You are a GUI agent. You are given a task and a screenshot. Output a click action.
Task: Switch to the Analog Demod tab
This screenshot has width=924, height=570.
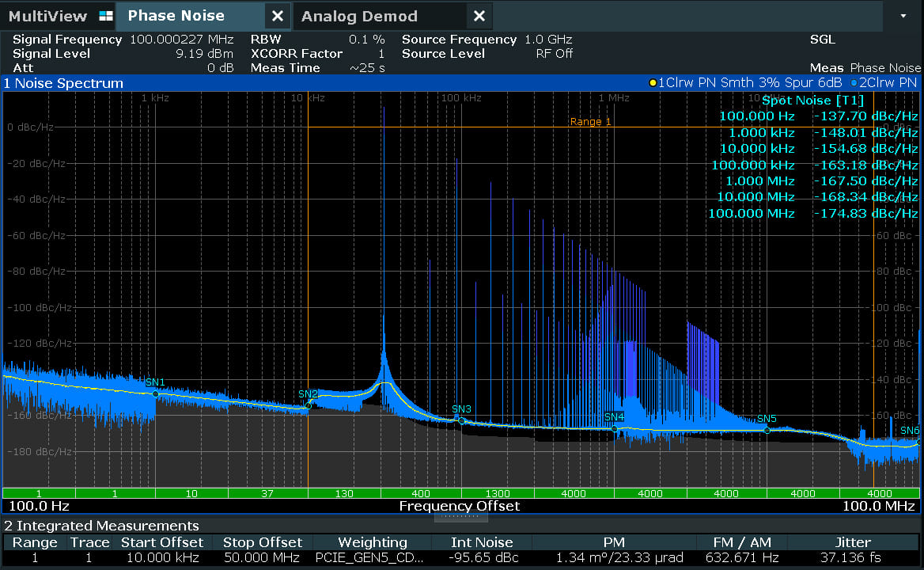[359, 17]
